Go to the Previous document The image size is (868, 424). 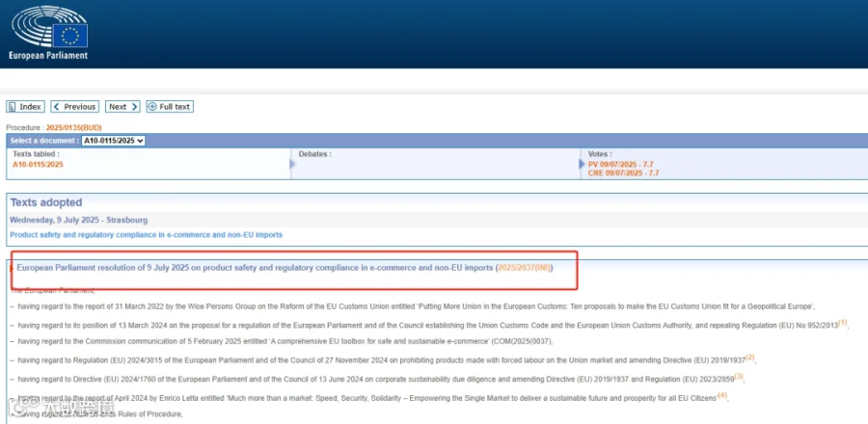point(74,107)
